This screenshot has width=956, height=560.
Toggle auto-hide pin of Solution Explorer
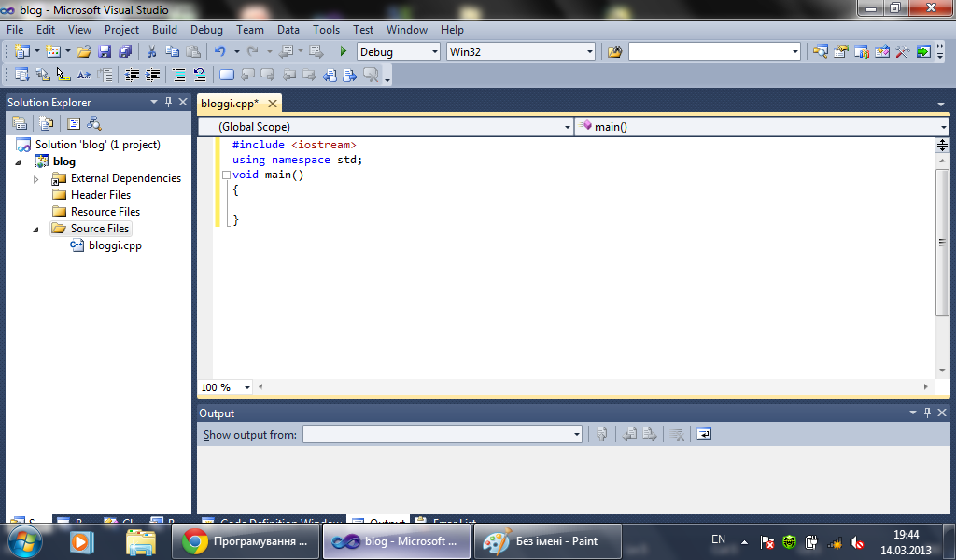click(x=168, y=103)
